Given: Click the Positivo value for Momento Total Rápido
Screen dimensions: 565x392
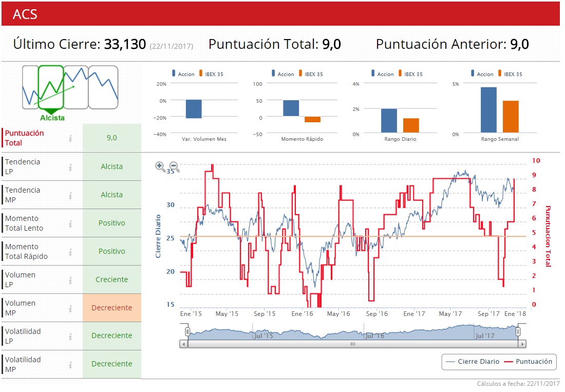Looking at the screenshot, I should 111,251.
